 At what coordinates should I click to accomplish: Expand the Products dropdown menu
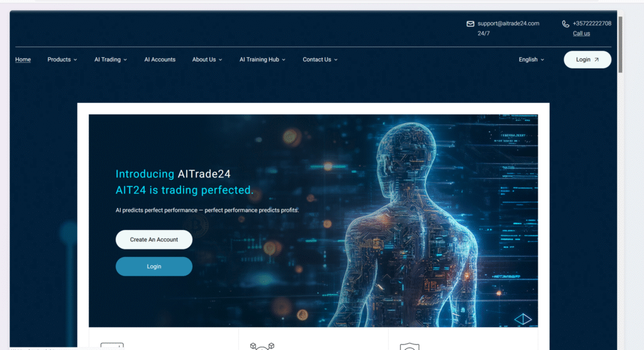[62, 60]
